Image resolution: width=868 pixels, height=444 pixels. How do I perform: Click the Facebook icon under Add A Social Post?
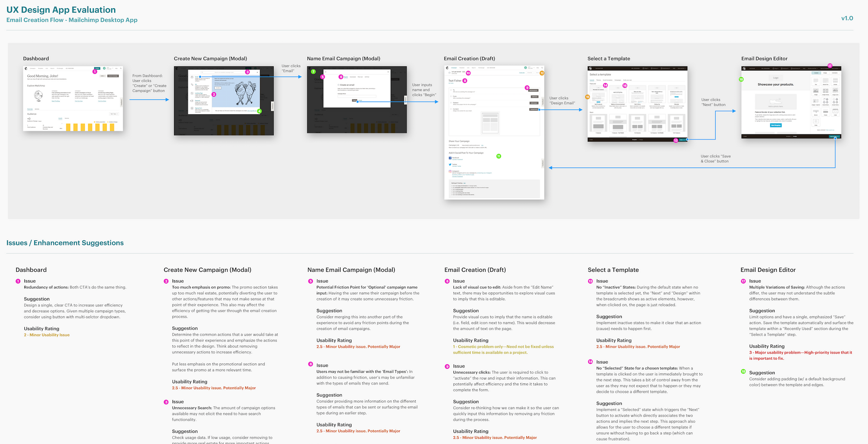click(450, 158)
